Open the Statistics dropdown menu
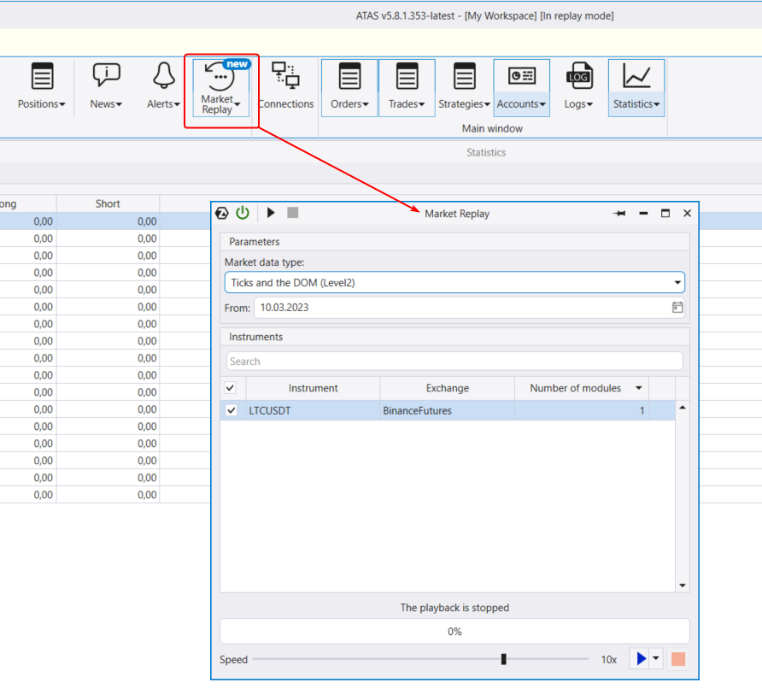The height and width of the screenshot is (700, 762). 636,104
